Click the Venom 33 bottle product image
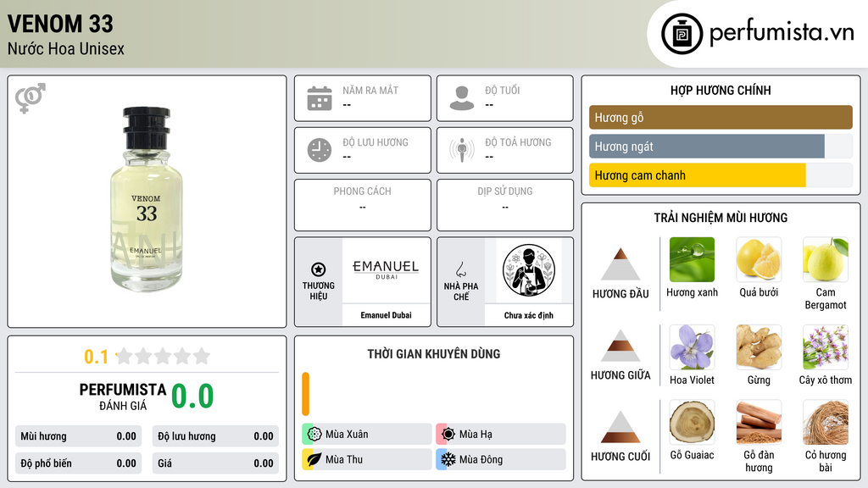This screenshot has width=868, height=488. [146, 200]
